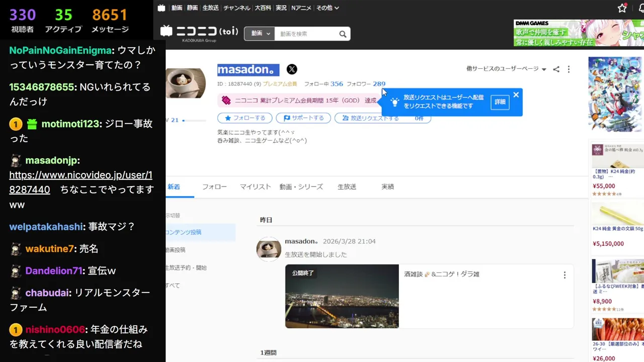Click the magnifier search icon
The height and width of the screenshot is (362, 644).
click(x=343, y=34)
